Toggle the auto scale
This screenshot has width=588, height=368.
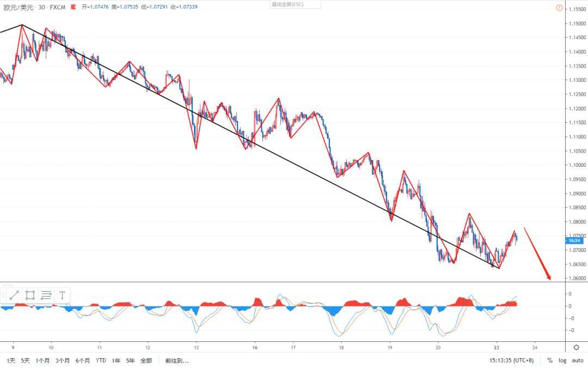[578, 360]
